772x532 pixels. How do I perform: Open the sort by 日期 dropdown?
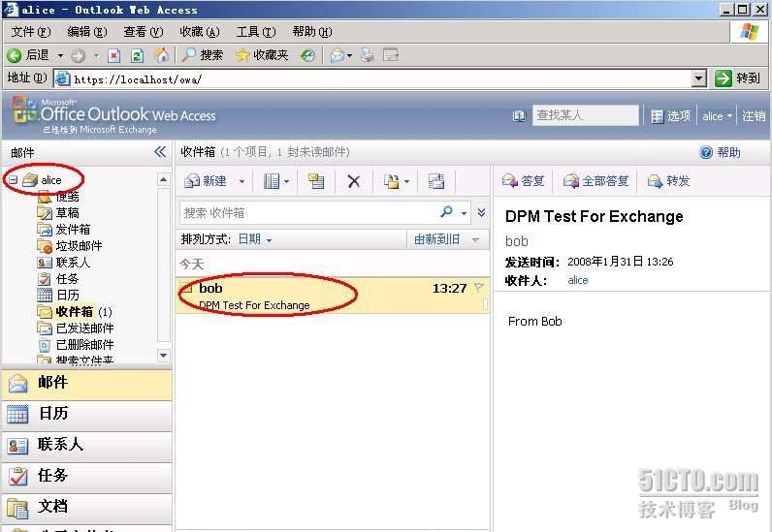click(254, 239)
